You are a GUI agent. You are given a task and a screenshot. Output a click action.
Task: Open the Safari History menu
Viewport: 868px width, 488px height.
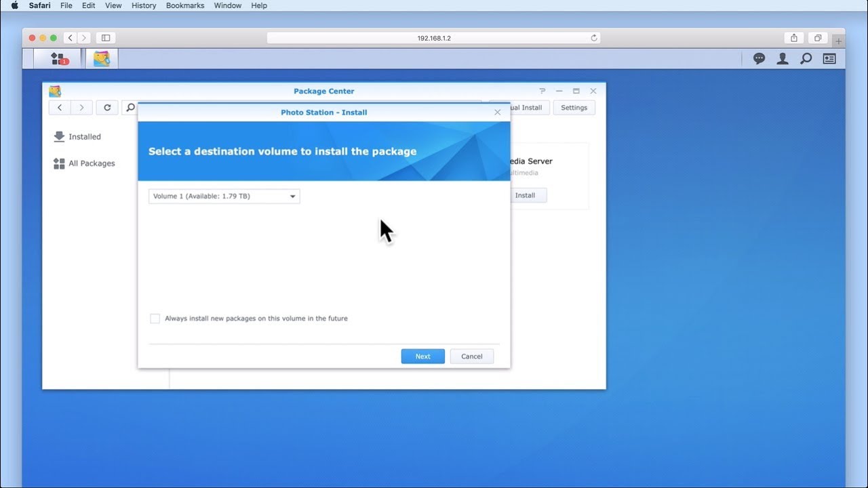click(x=144, y=5)
